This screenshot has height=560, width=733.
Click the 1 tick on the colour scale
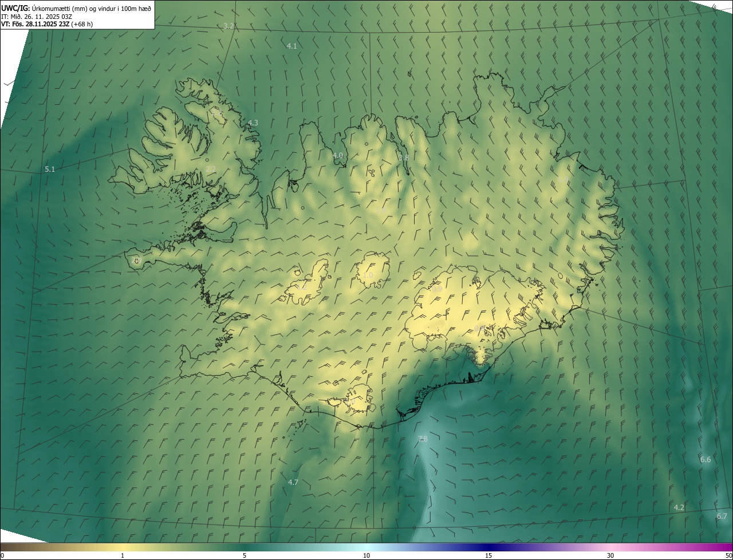click(x=123, y=555)
